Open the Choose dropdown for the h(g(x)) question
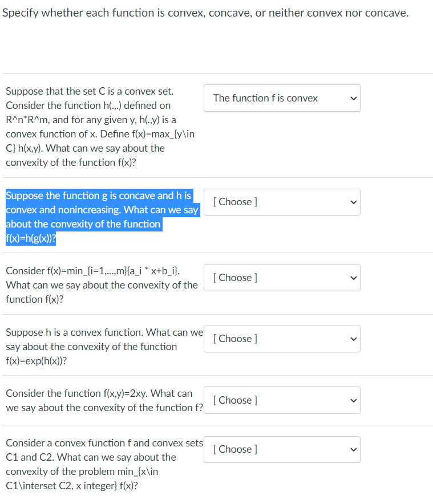Screen dimensions: 433x504 282,202
